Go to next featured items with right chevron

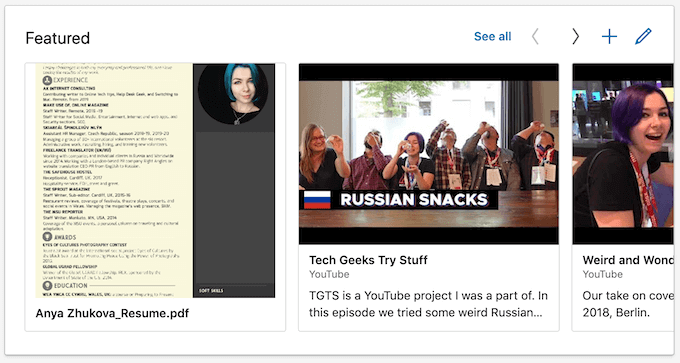tap(575, 36)
